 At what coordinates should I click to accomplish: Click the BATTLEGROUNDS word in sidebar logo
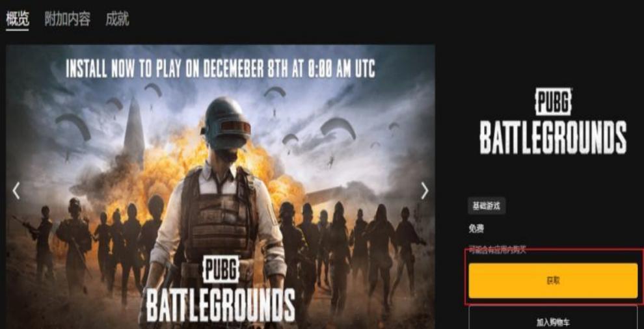point(553,137)
